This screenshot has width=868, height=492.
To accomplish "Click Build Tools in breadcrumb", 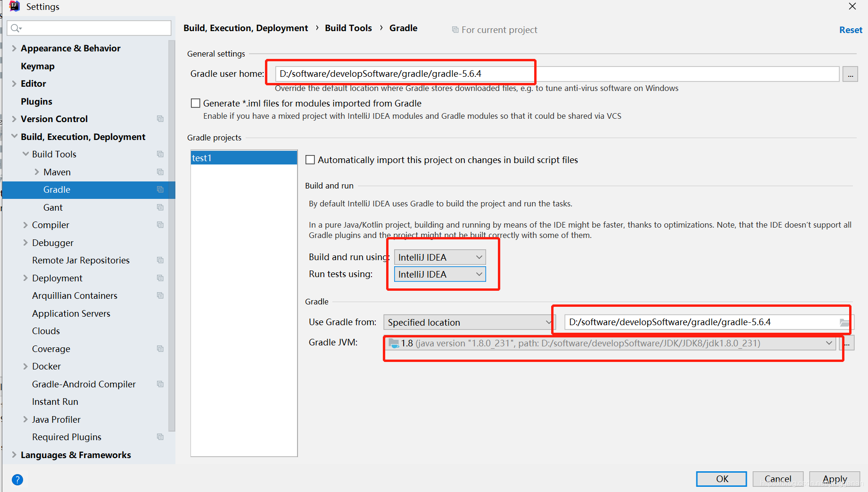I will click(x=348, y=28).
